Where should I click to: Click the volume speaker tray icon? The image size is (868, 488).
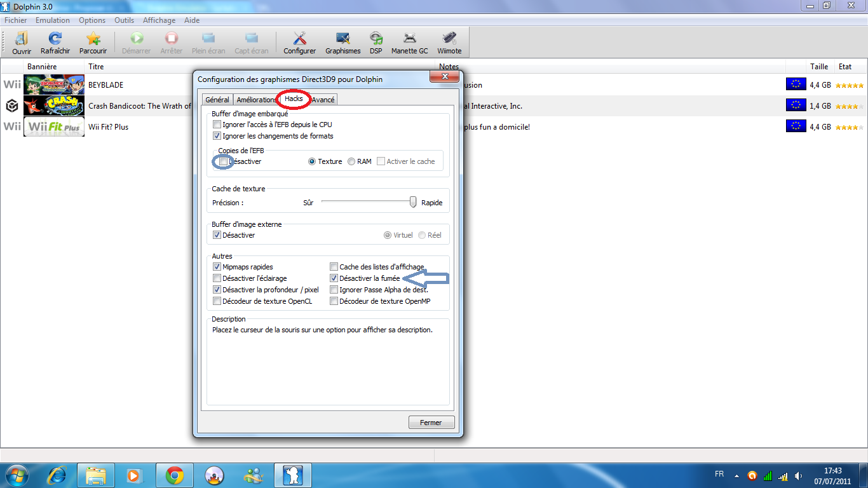[x=798, y=475]
